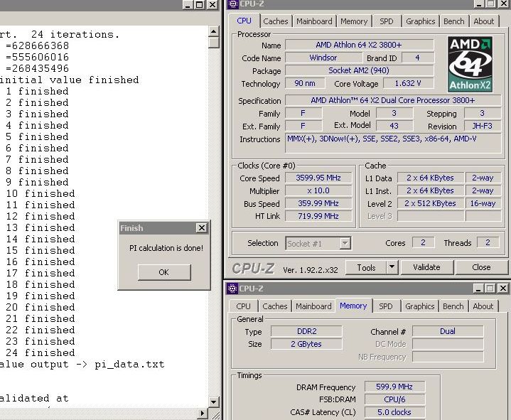
Task: Click the Validate button
Action: tap(426, 267)
